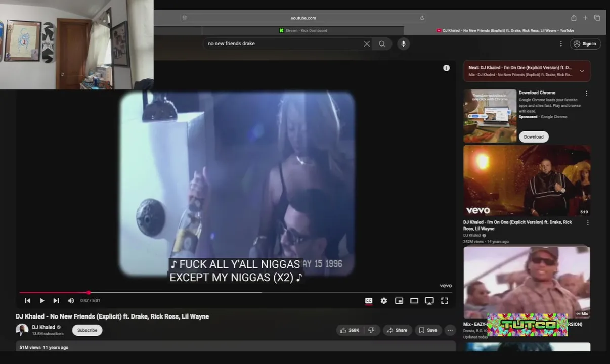The height and width of the screenshot is (364, 610).
Task: Expand the Next mix playlist panel
Action: [x=582, y=71]
